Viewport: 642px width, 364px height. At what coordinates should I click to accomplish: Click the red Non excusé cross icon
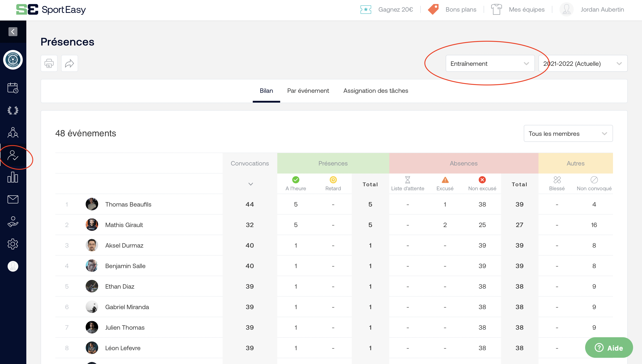point(482,180)
